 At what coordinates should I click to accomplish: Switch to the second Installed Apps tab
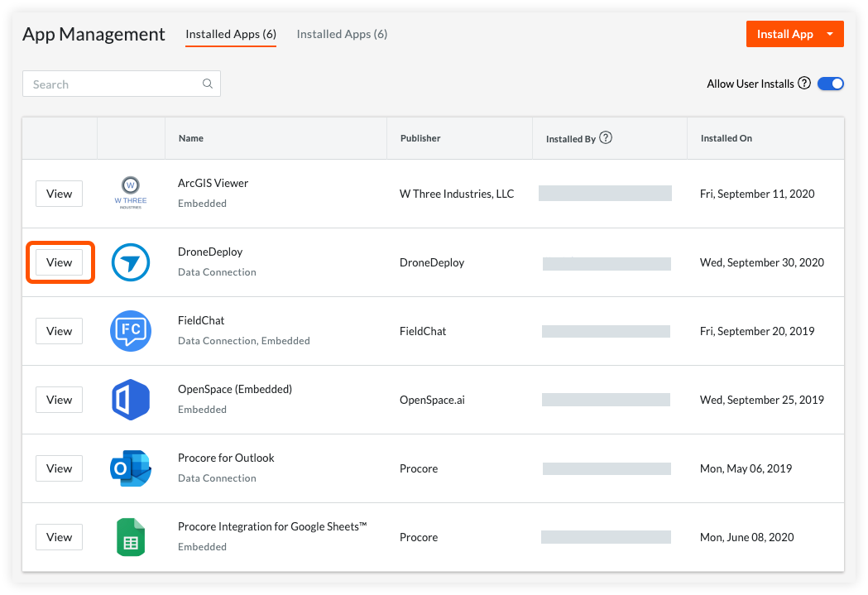(x=342, y=35)
